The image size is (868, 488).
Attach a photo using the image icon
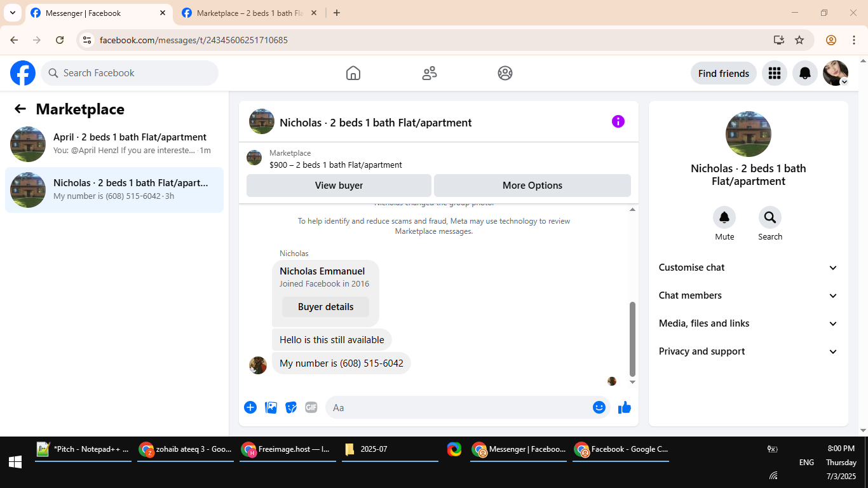271,407
